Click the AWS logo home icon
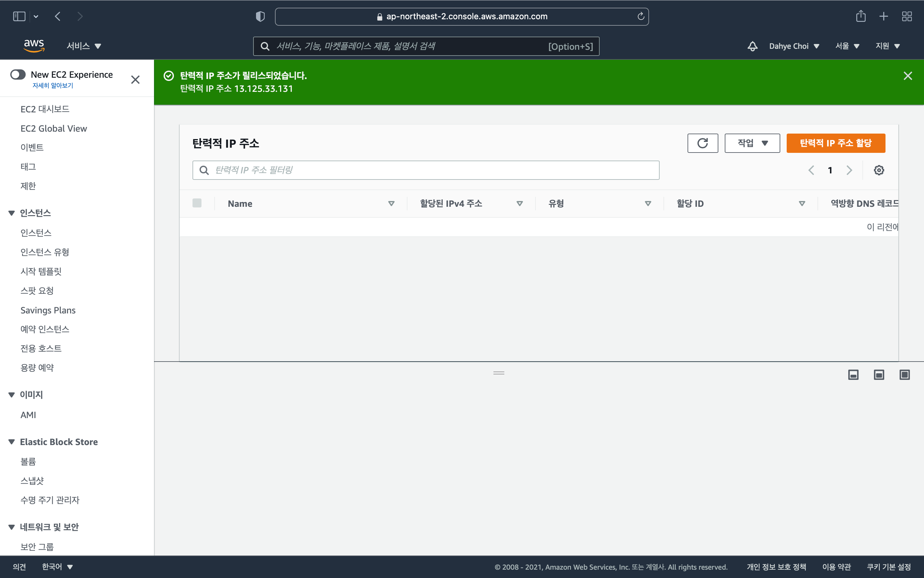 pyautogui.click(x=34, y=46)
